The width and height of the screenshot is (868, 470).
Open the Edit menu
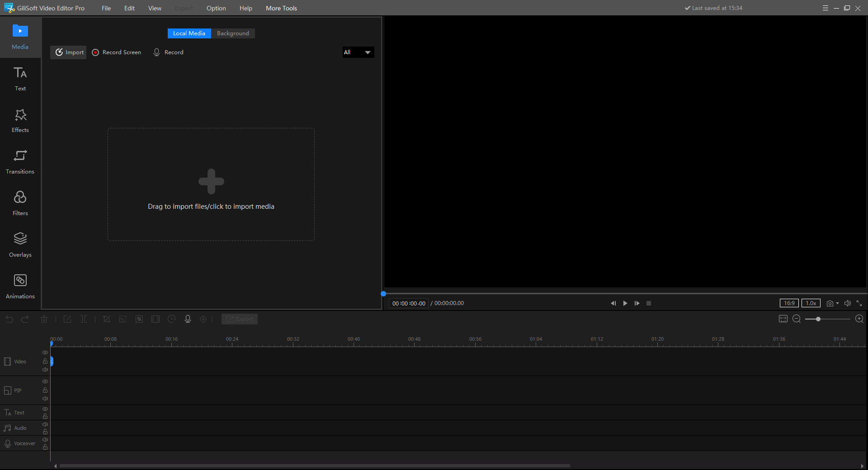click(129, 8)
